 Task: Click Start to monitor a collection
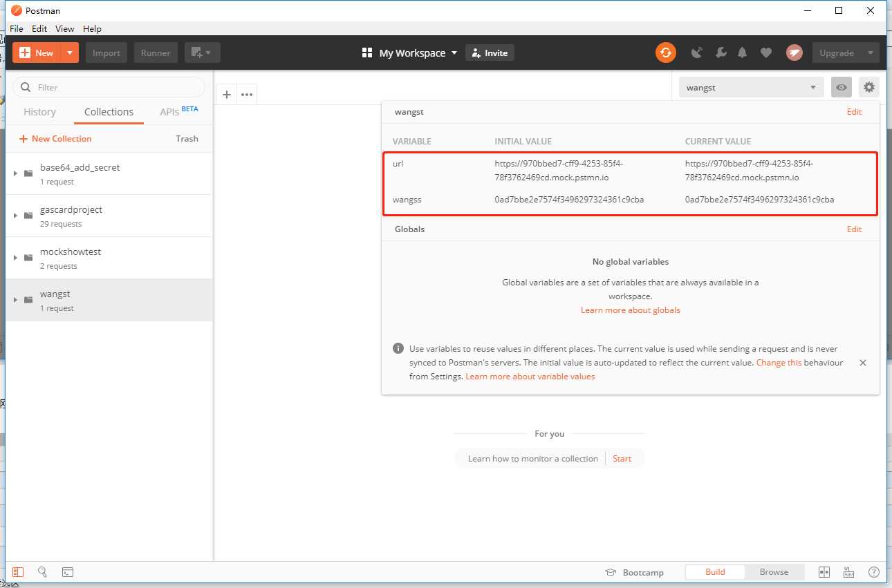[622, 459]
